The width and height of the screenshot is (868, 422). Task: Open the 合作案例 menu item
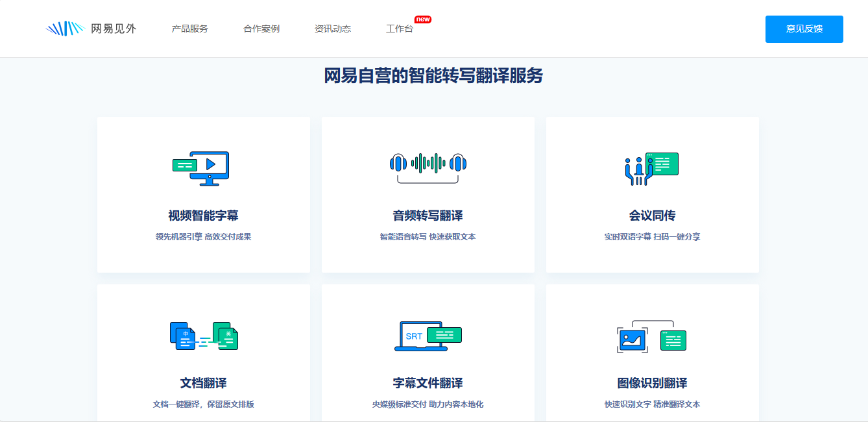click(x=261, y=29)
